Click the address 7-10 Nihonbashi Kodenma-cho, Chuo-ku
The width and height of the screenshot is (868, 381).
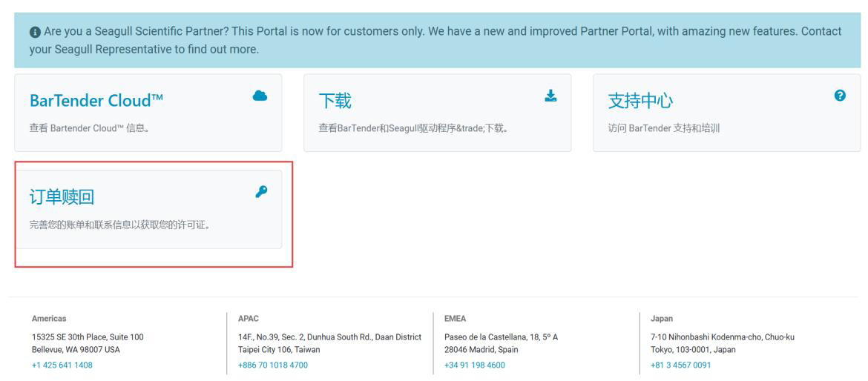click(723, 337)
